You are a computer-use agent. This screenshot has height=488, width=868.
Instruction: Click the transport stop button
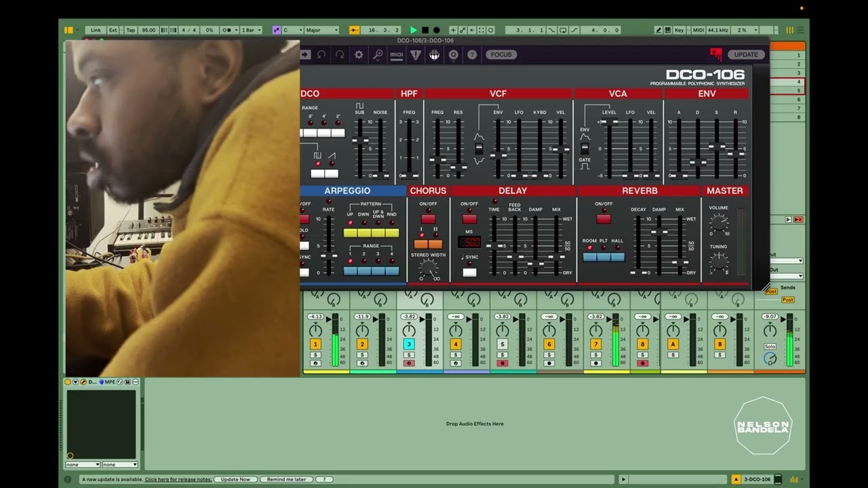point(425,30)
